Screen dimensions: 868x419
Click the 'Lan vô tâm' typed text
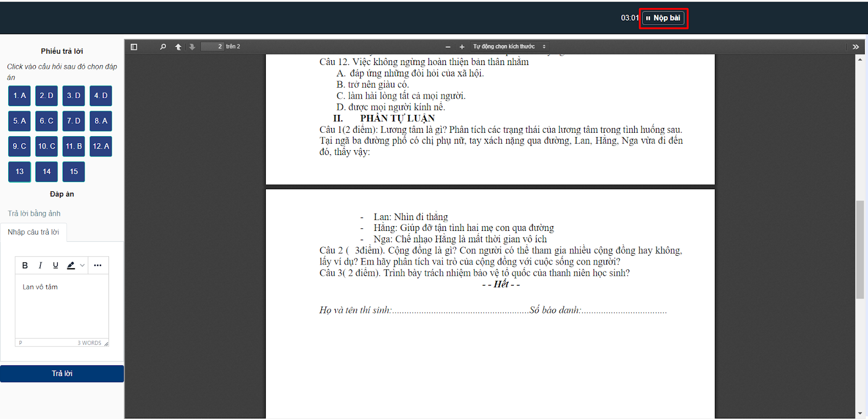pyautogui.click(x=40, y=287)
